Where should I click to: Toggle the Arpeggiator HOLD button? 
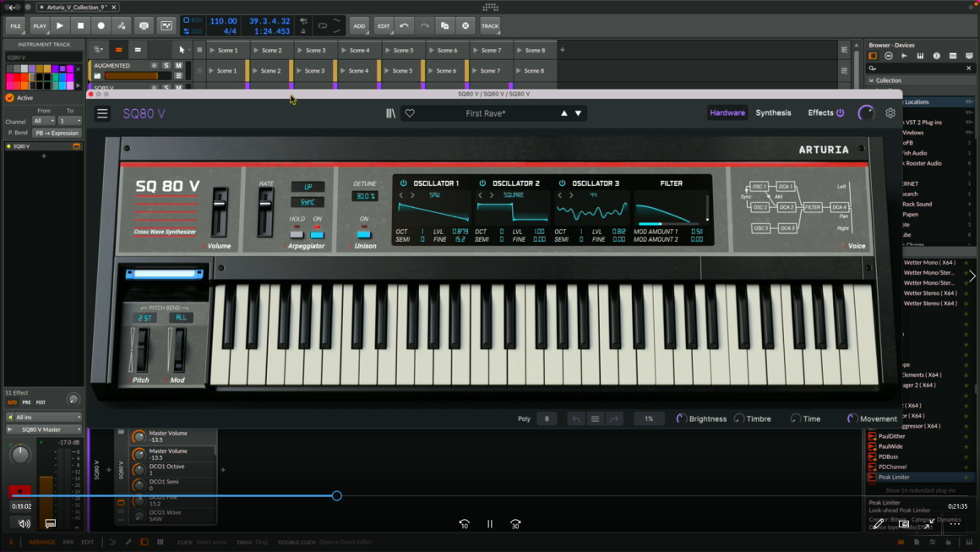pyautogui.click(x=297, y=233)
